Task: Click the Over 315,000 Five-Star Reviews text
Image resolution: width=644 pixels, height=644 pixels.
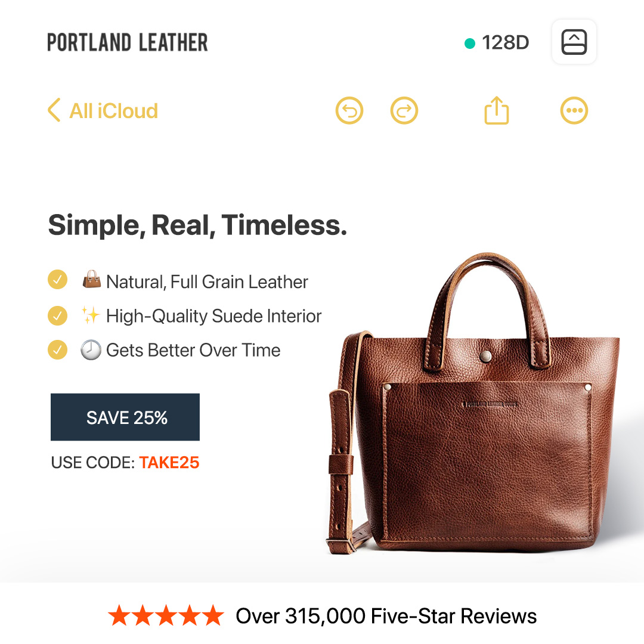Action: (386, 616)
